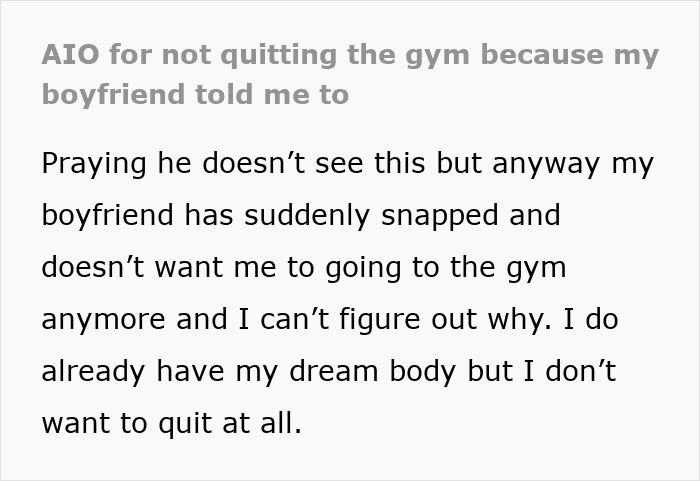Place cursor on the word "body"

point(422,372)
